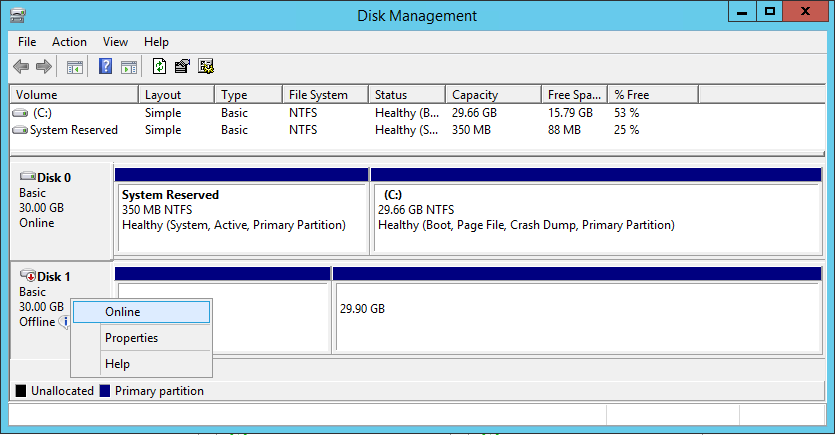The height and width of the screenshot is (435, 835).
Task: Click the Offline info indicator on Disk 1
Action: (x=64, y=322)
